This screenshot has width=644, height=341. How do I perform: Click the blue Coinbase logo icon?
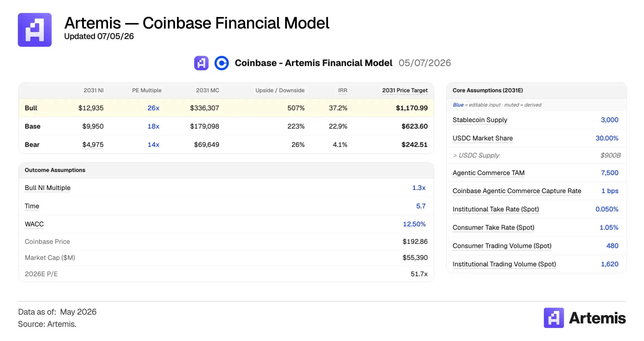221,63
